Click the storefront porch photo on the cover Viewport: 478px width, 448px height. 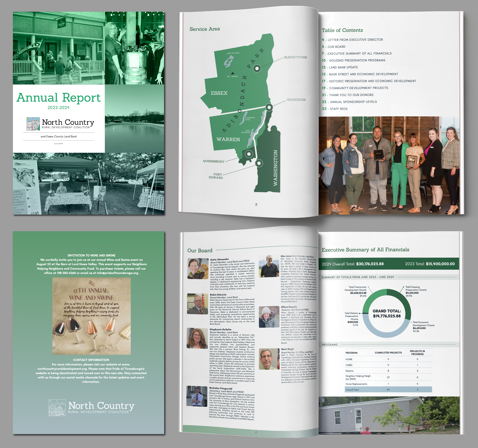coord(59,48)
